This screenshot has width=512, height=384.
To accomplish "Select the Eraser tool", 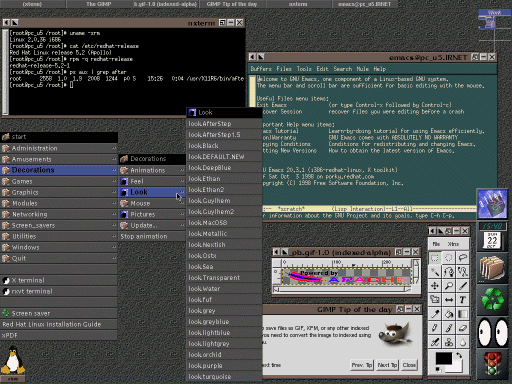I will coord(463,328).
